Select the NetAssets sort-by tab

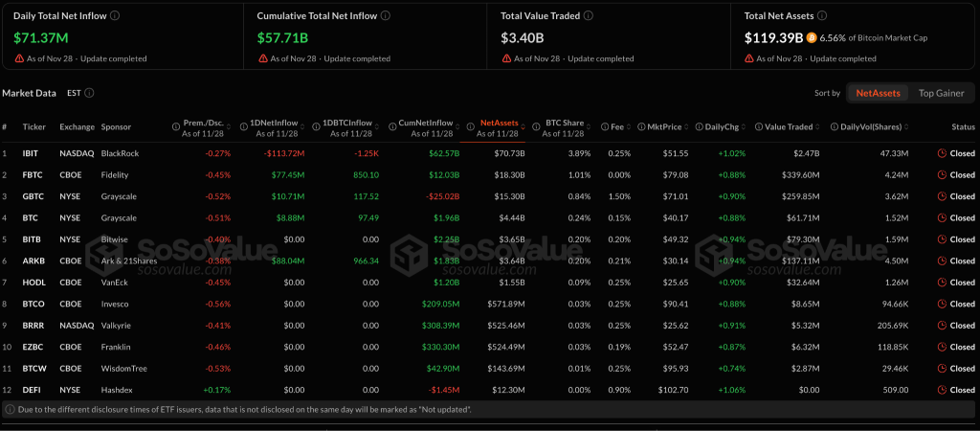click(x=878, y=93)
